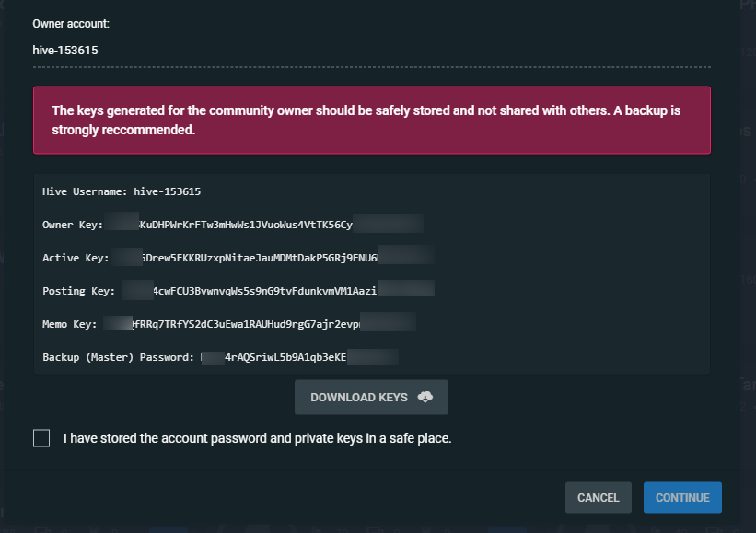Click the Memo Key line

(229, 324)
